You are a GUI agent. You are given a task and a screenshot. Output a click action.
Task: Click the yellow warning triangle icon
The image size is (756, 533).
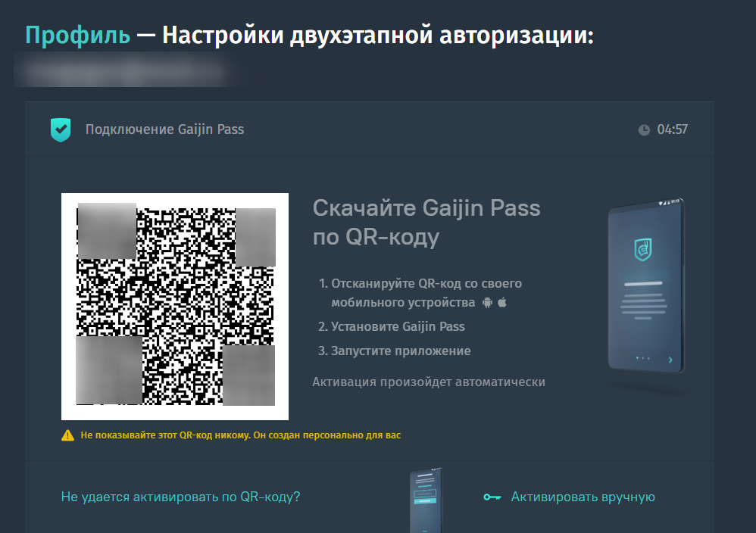click(68, 435)
